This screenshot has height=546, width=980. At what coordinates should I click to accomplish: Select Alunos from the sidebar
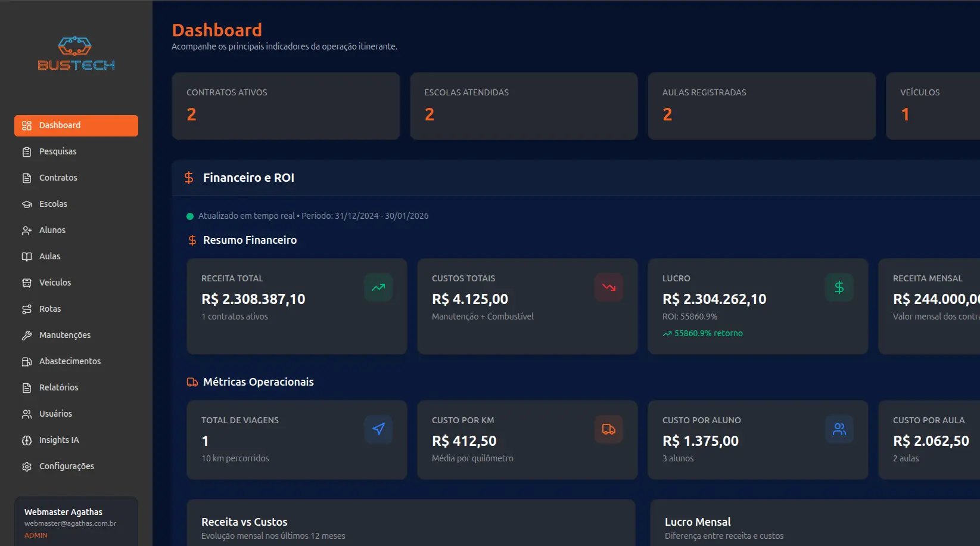52,230
